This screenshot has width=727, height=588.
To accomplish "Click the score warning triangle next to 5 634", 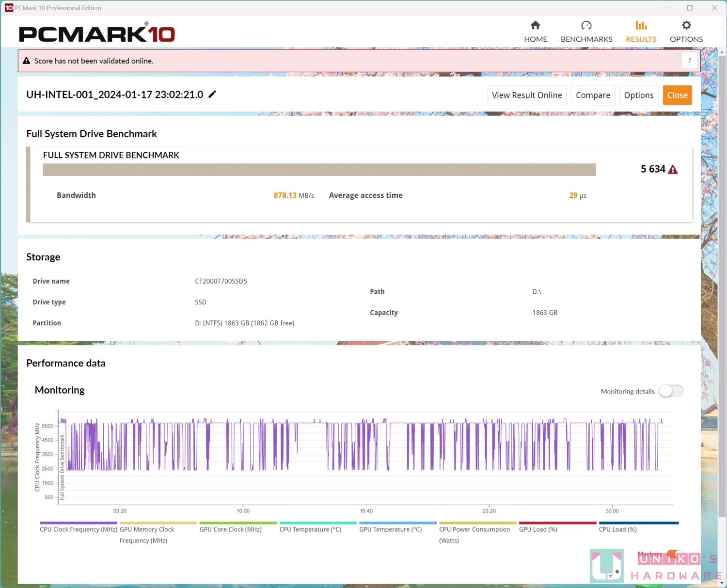I will point(673,169).
